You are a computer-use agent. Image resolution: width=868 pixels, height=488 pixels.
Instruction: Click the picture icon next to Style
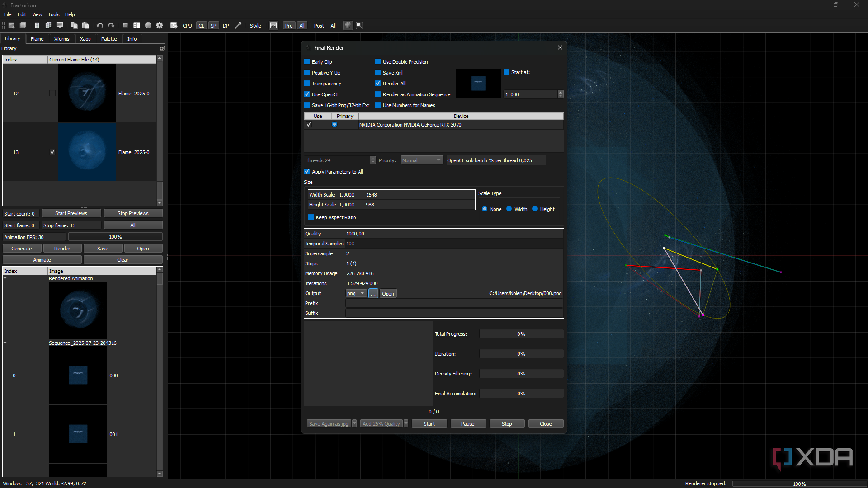pos(274,26)
